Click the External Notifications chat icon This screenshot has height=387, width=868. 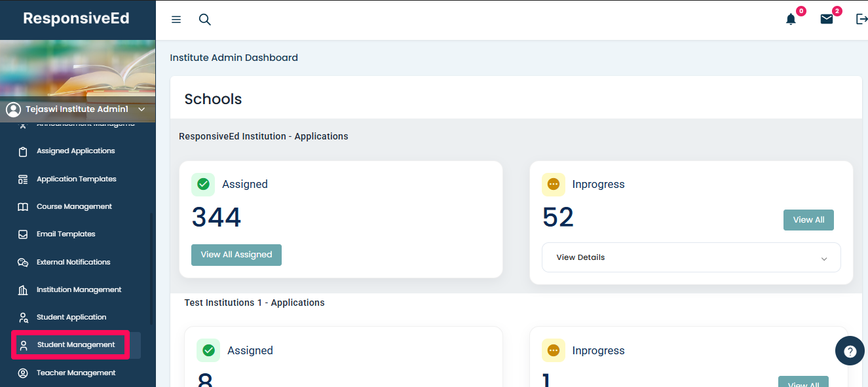23,263
